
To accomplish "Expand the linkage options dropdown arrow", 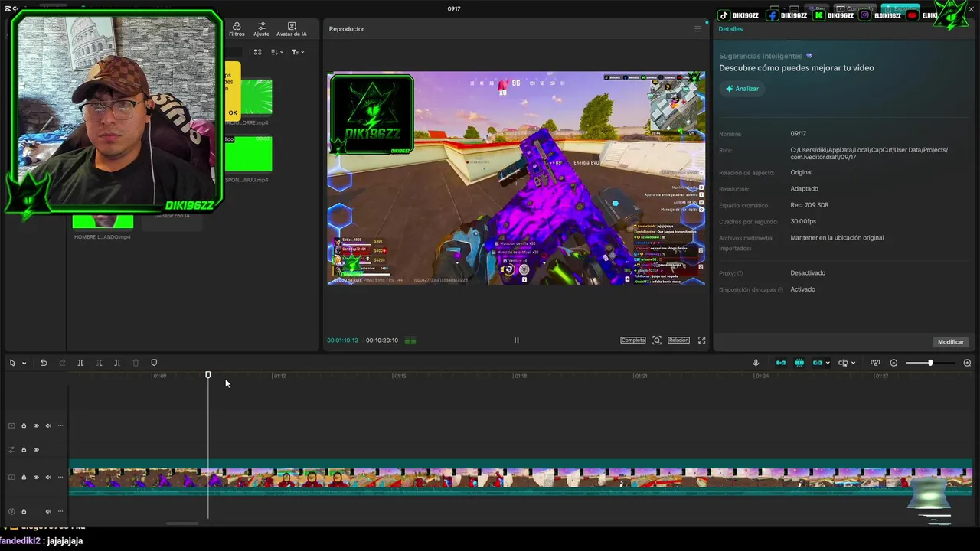I will tap(827, 364).
